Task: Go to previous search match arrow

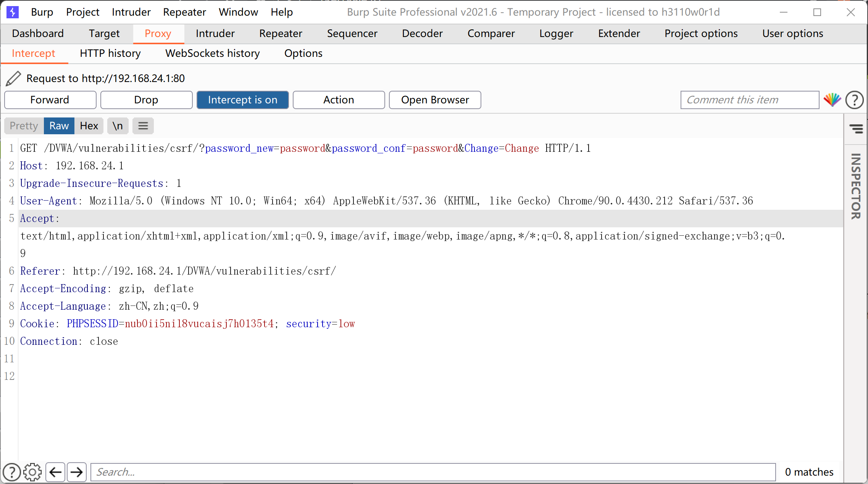Action: click(55, 472)
